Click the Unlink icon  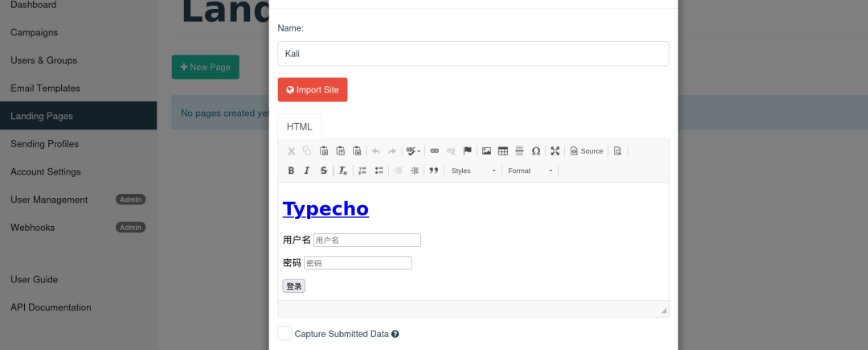pyautogui.click(x=451, y=151)
